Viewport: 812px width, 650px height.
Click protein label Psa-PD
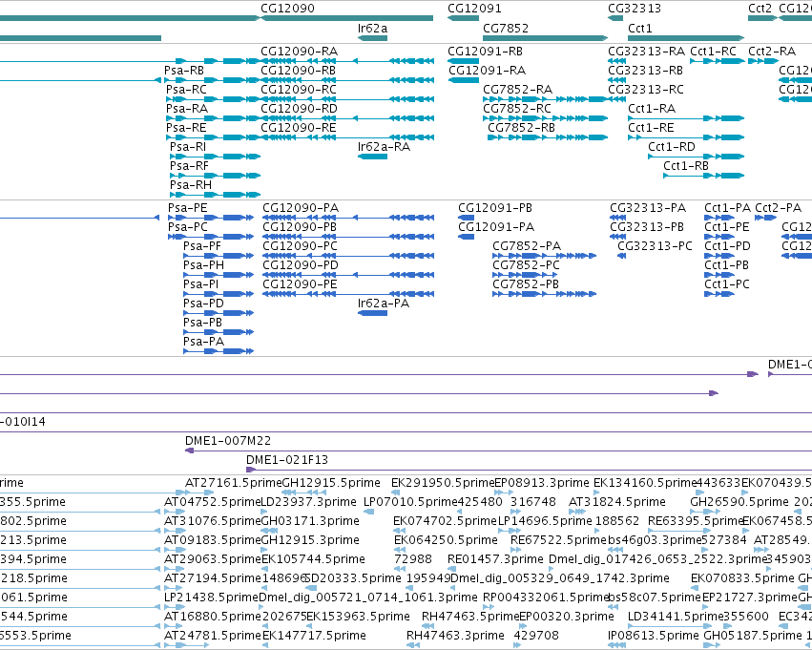click(203, 303)
